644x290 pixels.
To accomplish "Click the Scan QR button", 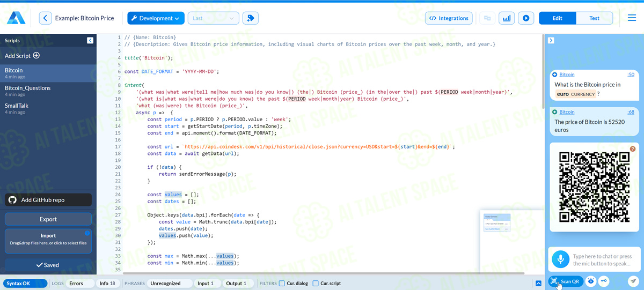I will (x=566, y=281).
